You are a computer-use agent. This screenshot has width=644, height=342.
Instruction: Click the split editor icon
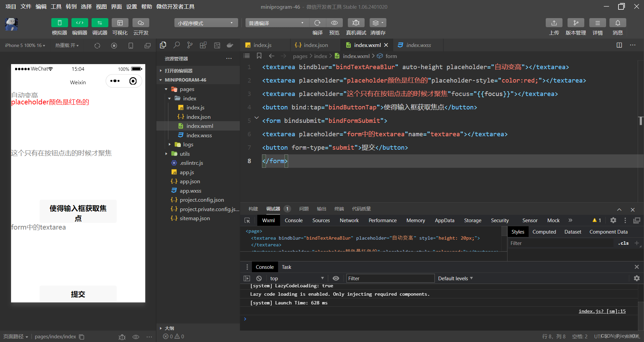tap(619, 45)
